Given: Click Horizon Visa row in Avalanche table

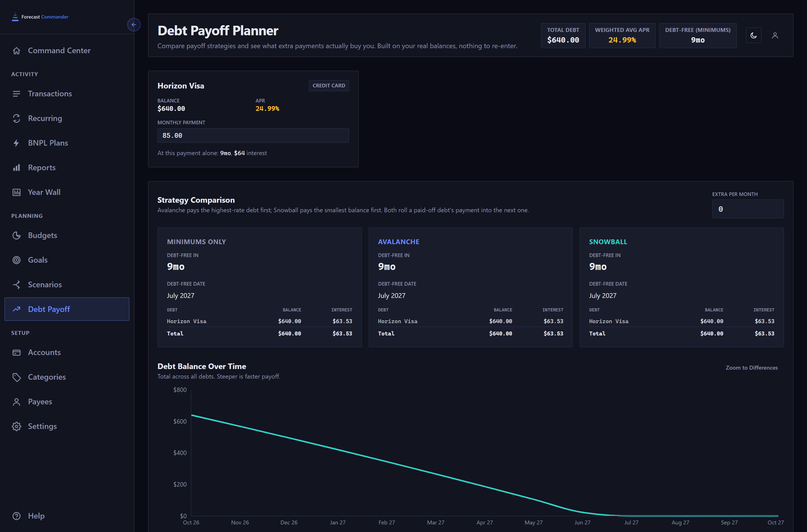Looking at the screenshot, I should click(470, 321).
